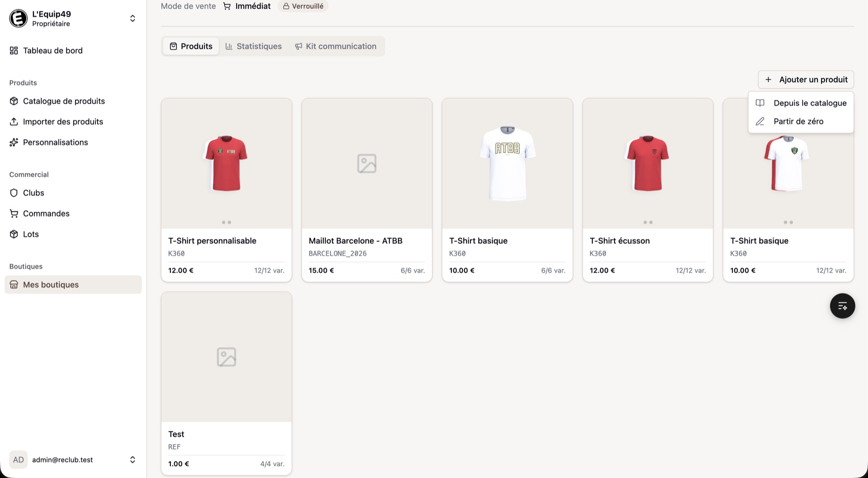
Task: Open the Maillot Barcelone - ATBB product card
Action: (367, 190)
